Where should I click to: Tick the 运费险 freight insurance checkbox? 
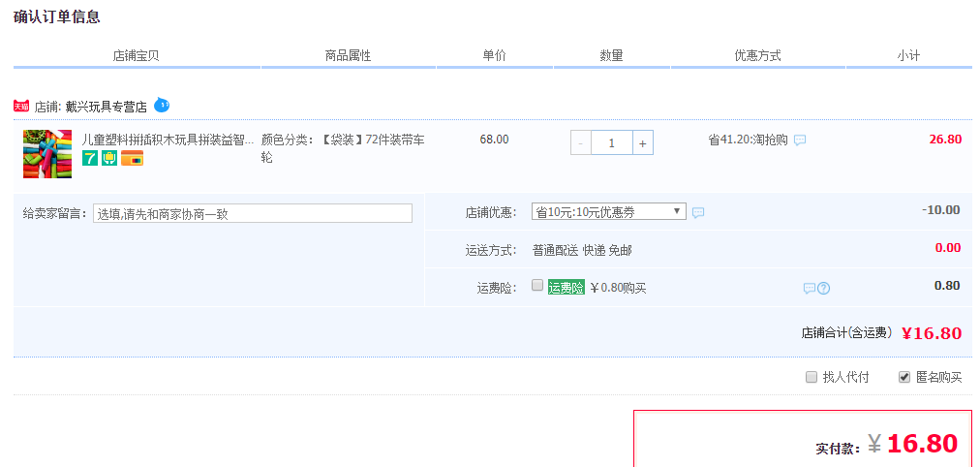point(536,285)
